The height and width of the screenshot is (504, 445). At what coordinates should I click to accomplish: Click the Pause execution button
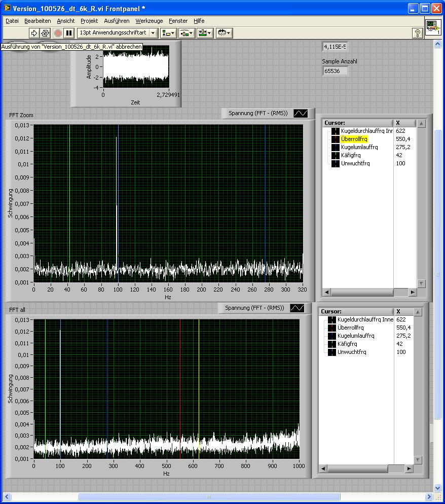pos(69,33)
